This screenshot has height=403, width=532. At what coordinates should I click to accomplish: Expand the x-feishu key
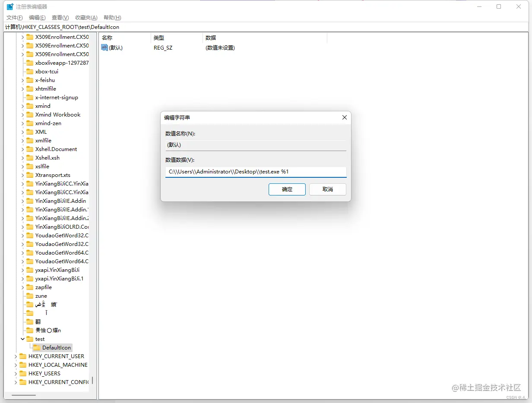point(23,80)
